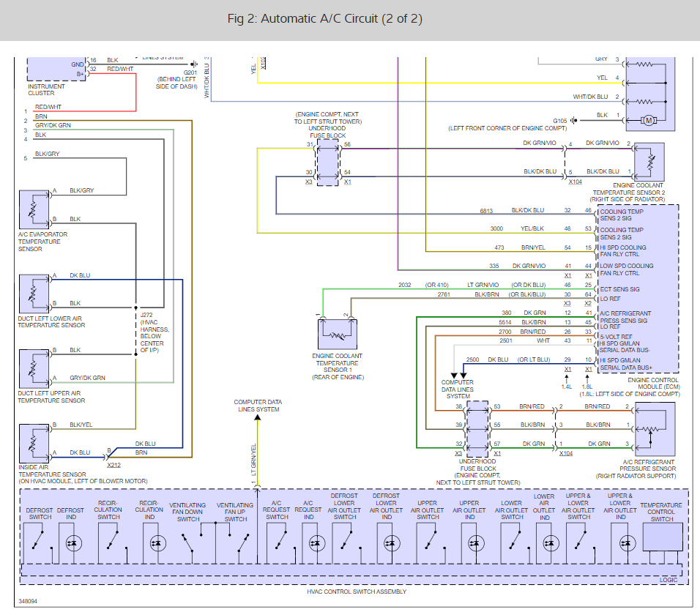The image size is (700, 615).
Task: Click the Defrost indicator LED symbol
Action: click(73, 543)
